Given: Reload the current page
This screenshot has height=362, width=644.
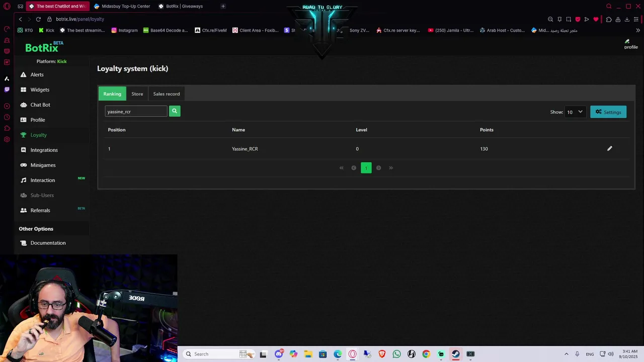Looking at the screenshot, I should (38, 19).
